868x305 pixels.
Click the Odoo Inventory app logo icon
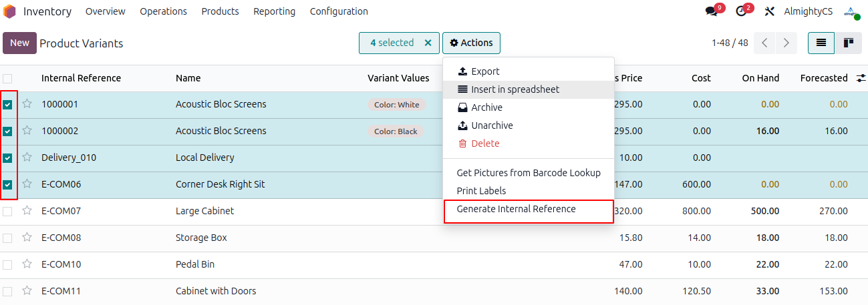10,11
